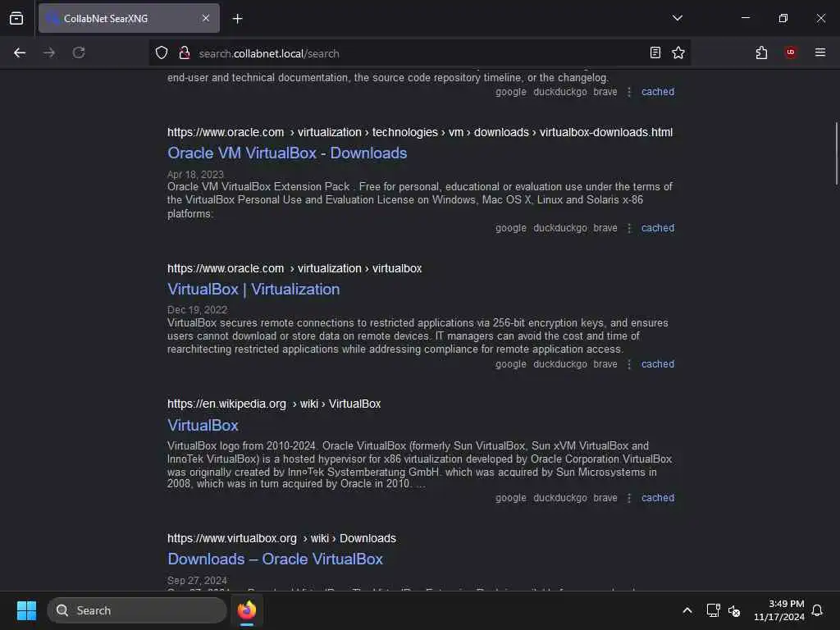Open a new tab with plus button
This screenshot has height=630, width=840.
click(237, 19)
